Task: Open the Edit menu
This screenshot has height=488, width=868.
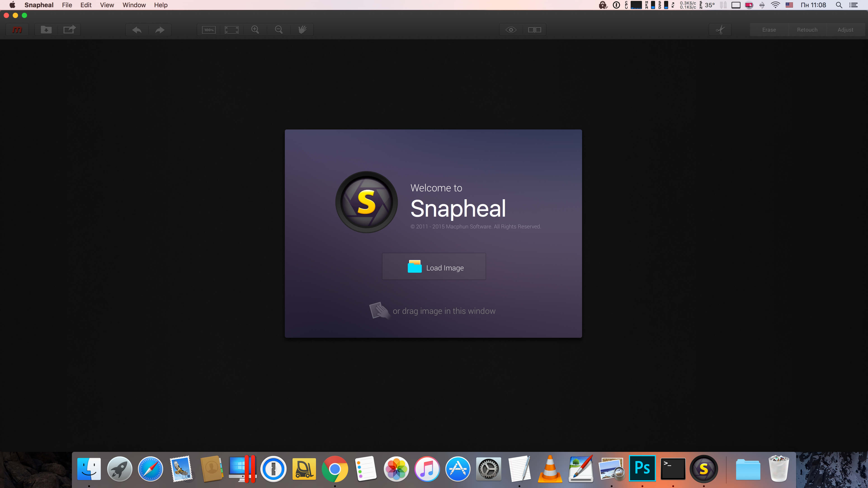Action: pyautogui.click(x=86, y=5)
